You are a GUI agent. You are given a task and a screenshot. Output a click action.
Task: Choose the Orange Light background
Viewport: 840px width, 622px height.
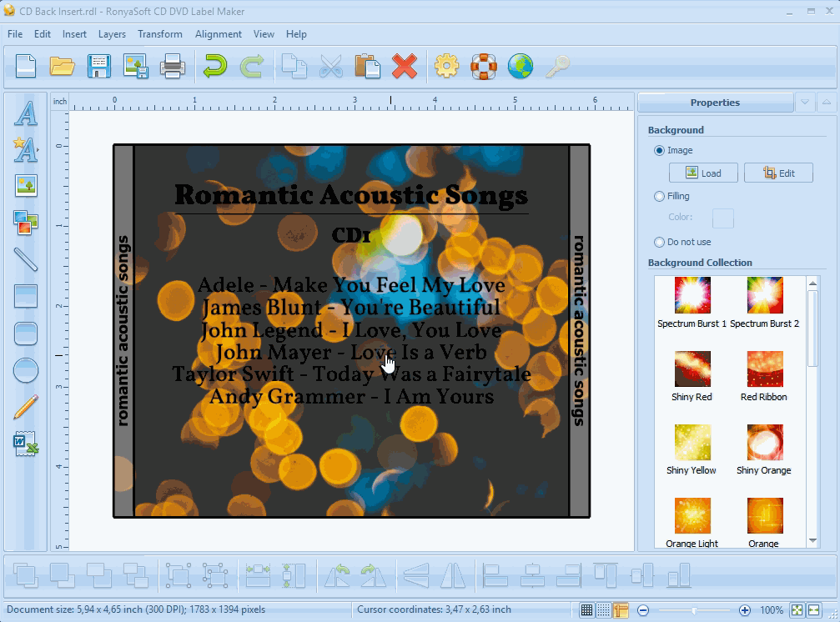pyautogui.click(x=692, y=523)
